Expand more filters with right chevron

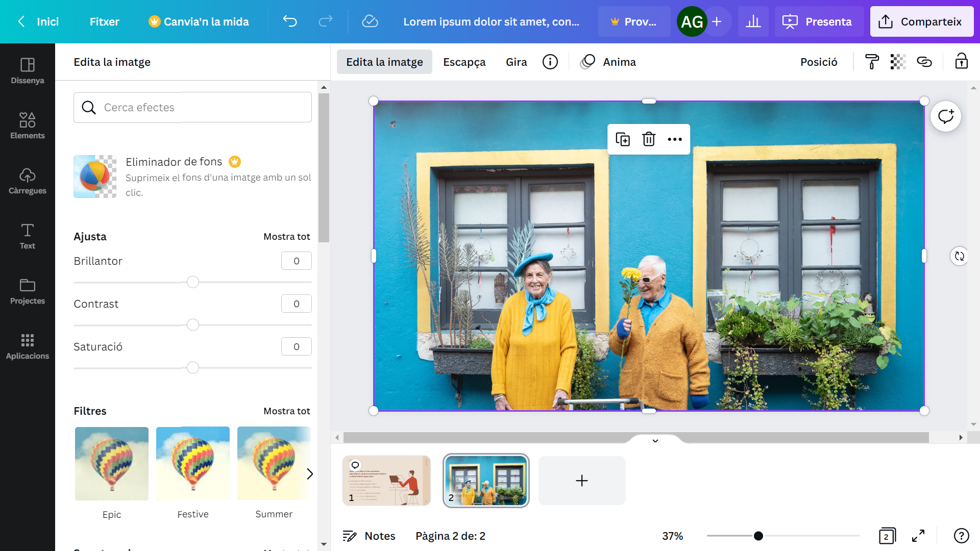click(x=309, y=473)
